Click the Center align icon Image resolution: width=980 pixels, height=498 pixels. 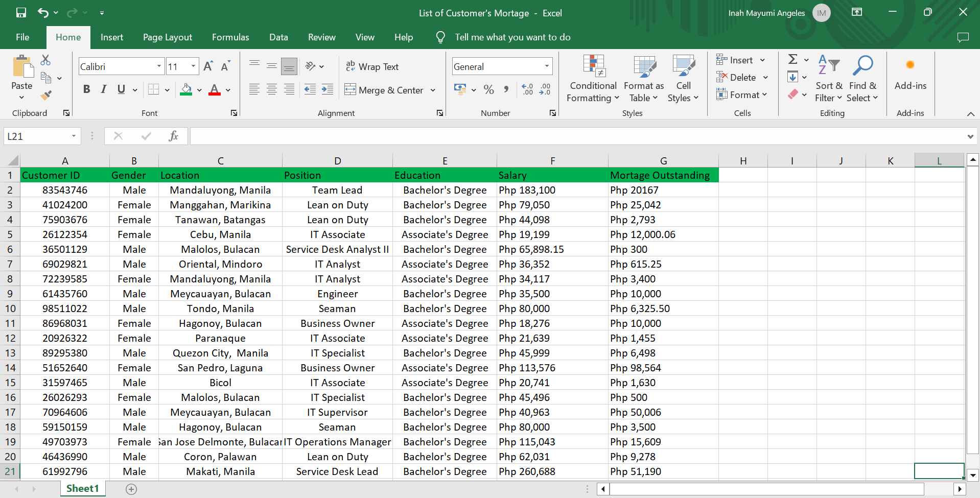(x=272, y=90)
